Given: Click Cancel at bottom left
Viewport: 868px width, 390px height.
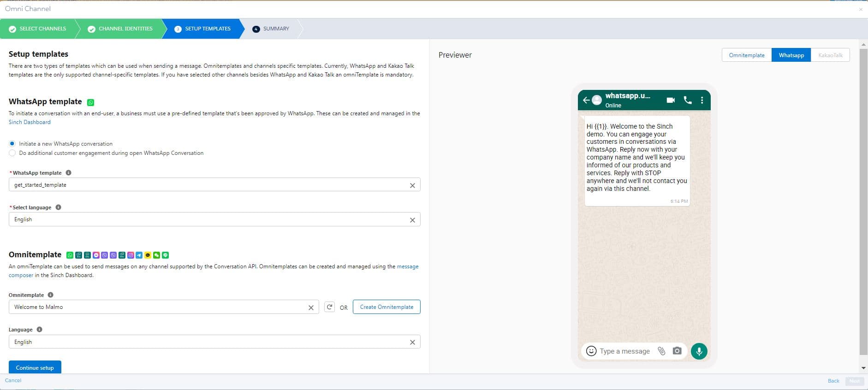Looking at the screenshot, I should 13,381.
